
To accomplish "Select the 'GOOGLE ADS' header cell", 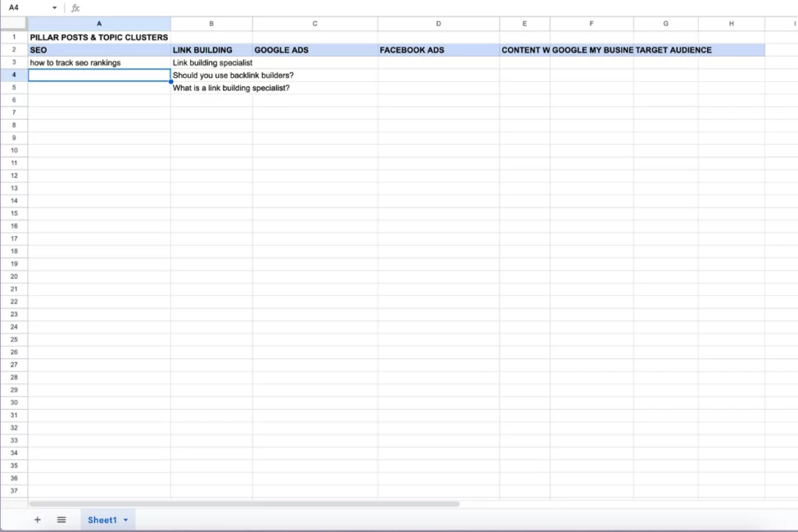I will pos(315,50).
